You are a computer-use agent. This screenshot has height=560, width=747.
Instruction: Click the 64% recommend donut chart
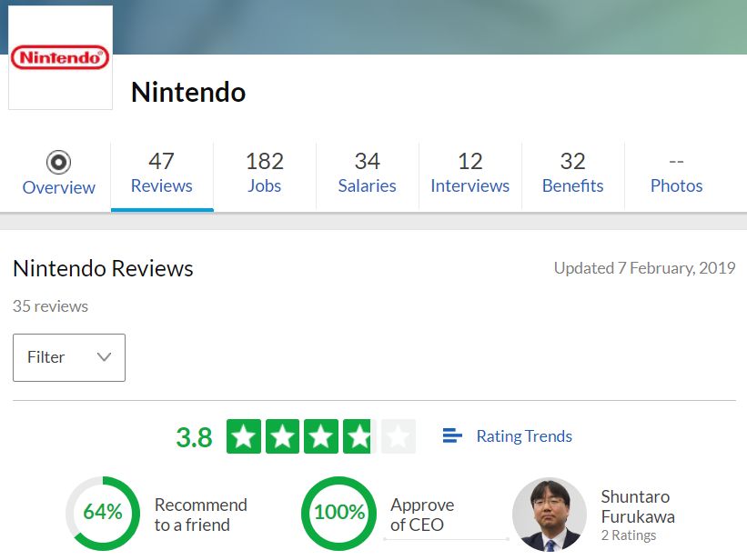click(x=103, y=514)
